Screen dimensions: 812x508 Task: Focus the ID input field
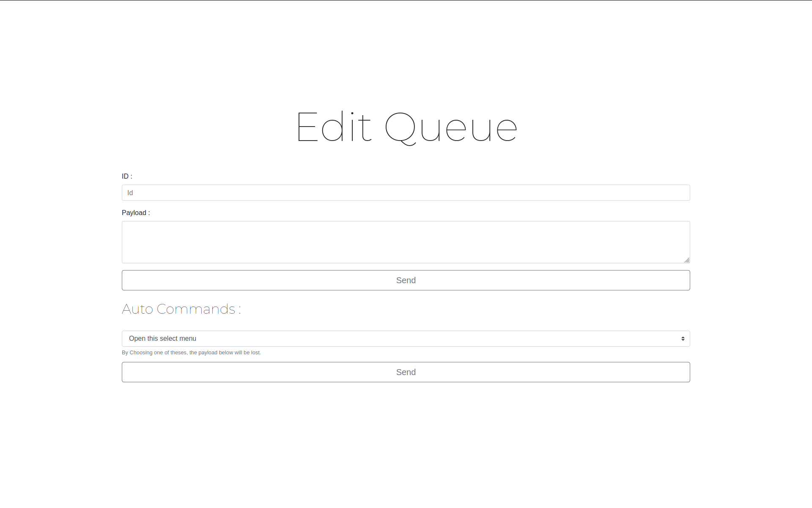click(x=406, y=193)
